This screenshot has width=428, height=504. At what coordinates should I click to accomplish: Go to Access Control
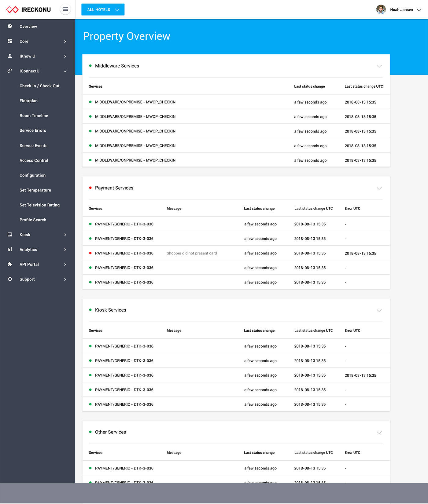(34, 160)
